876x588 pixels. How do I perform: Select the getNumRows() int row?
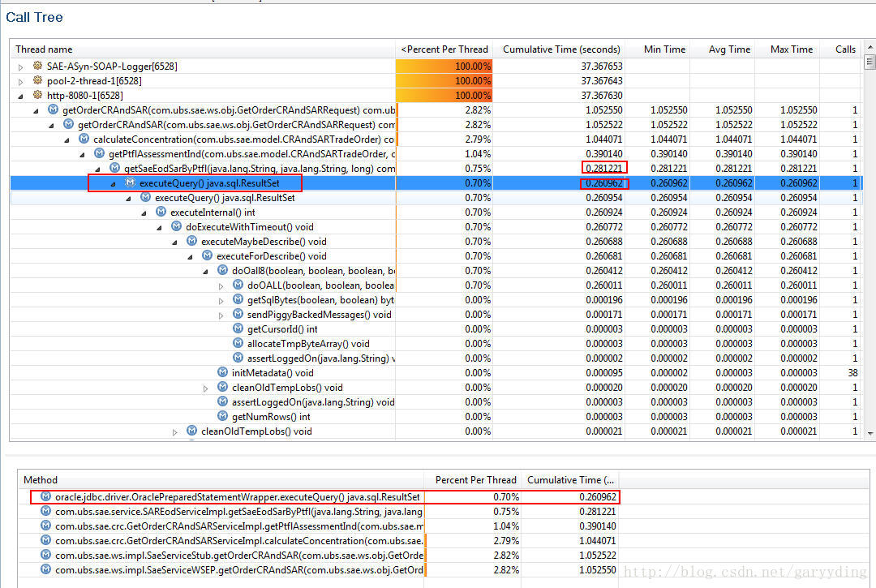[436, 417]
